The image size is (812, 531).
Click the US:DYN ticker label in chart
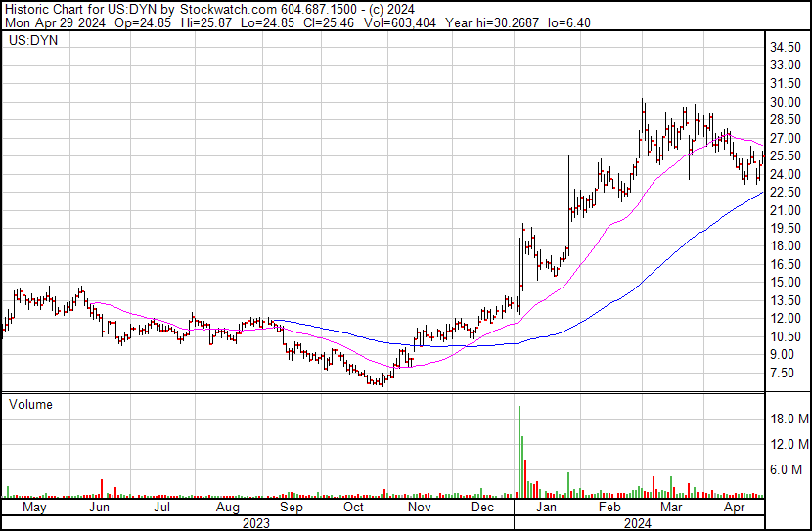point(33,41)
